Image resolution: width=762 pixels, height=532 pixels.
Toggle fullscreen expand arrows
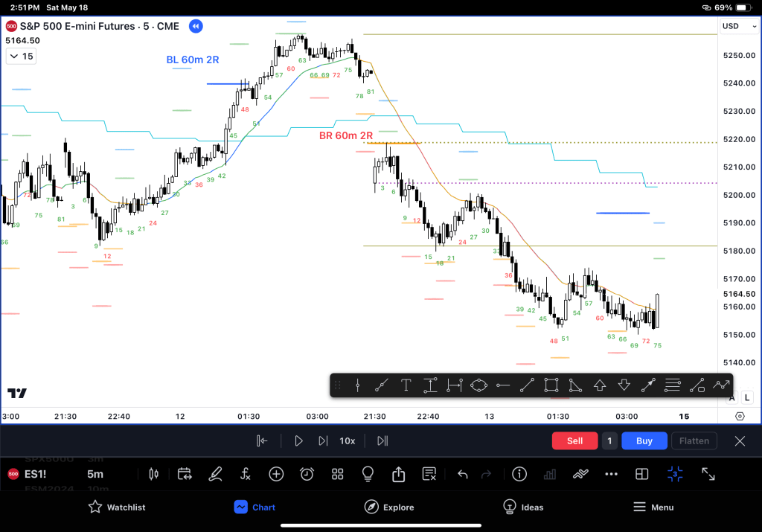click(708, 474)
